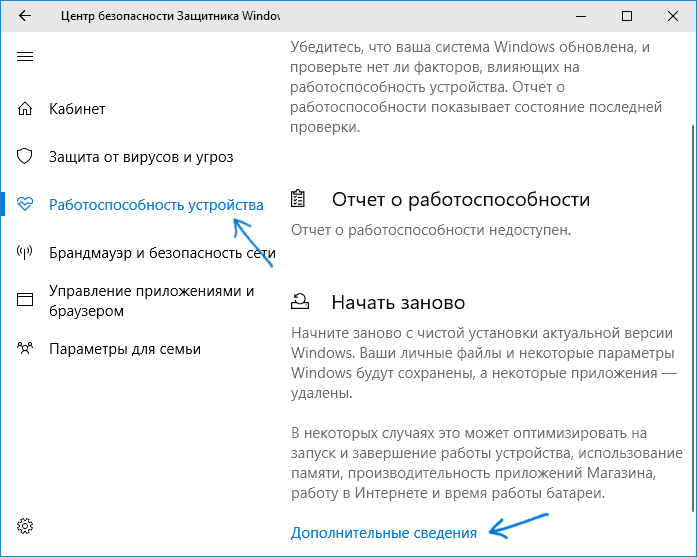Open Защита от вирусов и угроз
The height and width of the screenshot is (557, 697).
click(x=141, y=157)
